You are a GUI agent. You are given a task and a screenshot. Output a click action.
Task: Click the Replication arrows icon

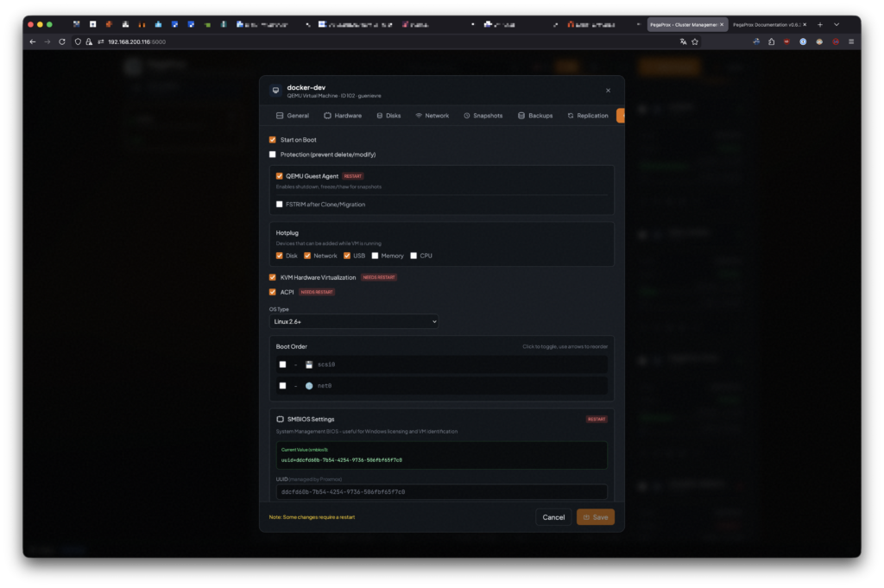(x=571, y=116)
